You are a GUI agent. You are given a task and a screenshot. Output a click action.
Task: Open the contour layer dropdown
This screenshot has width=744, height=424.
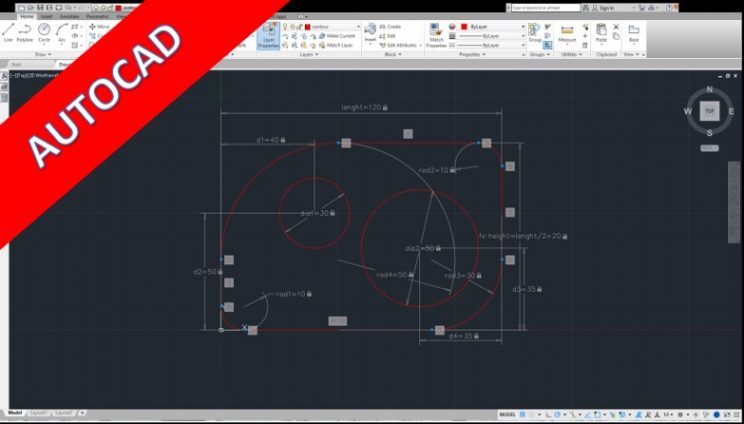(x=332, y=26)
